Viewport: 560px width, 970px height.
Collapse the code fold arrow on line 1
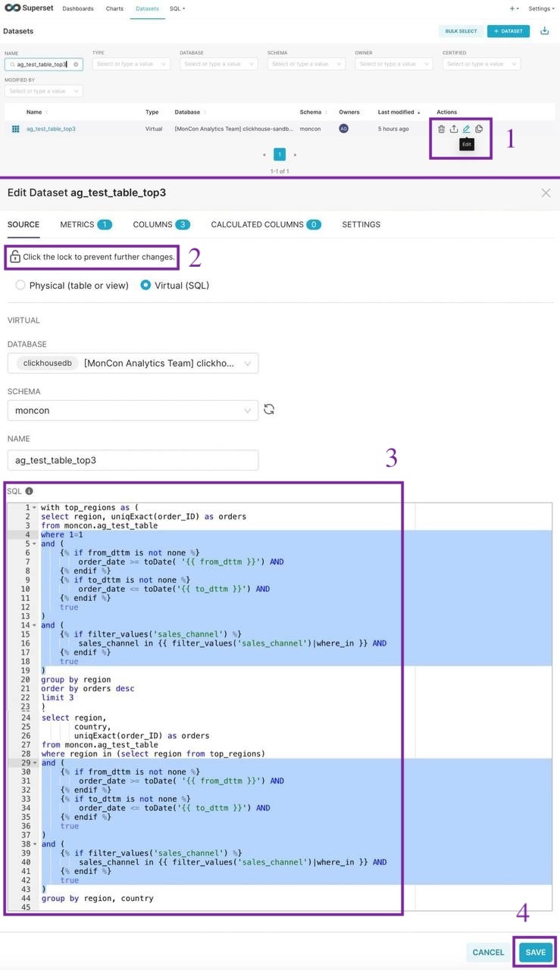35,508
